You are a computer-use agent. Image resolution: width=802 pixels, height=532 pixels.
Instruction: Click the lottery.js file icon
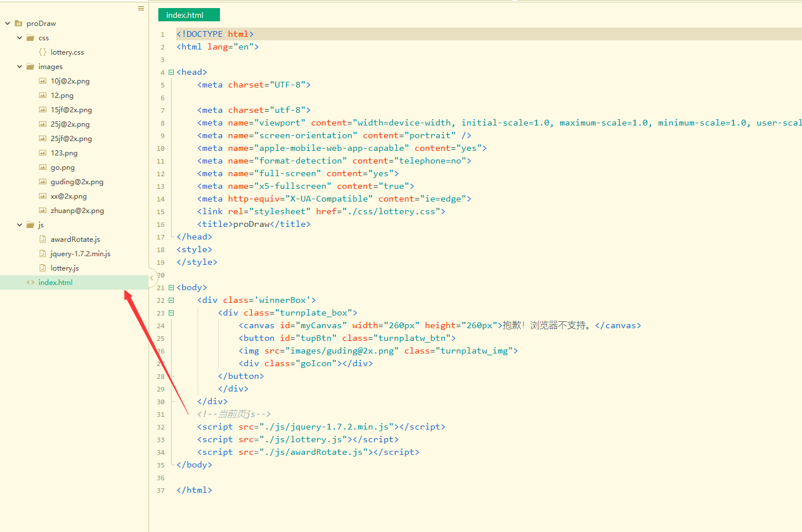tap(43, 268)
